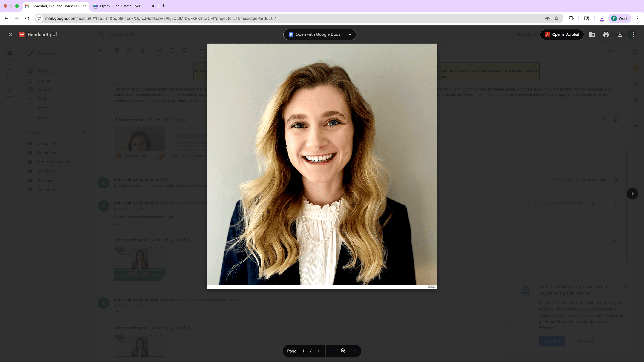The height and width of the screenshot is (362, 644).
Task: Expand the Open with dropdown arrow
Action: point(350,34)
